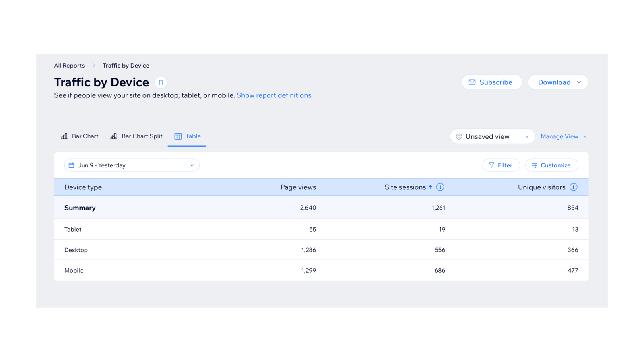
Task: Select the Filter funnel icon
Action: click(x=491, y=165)
